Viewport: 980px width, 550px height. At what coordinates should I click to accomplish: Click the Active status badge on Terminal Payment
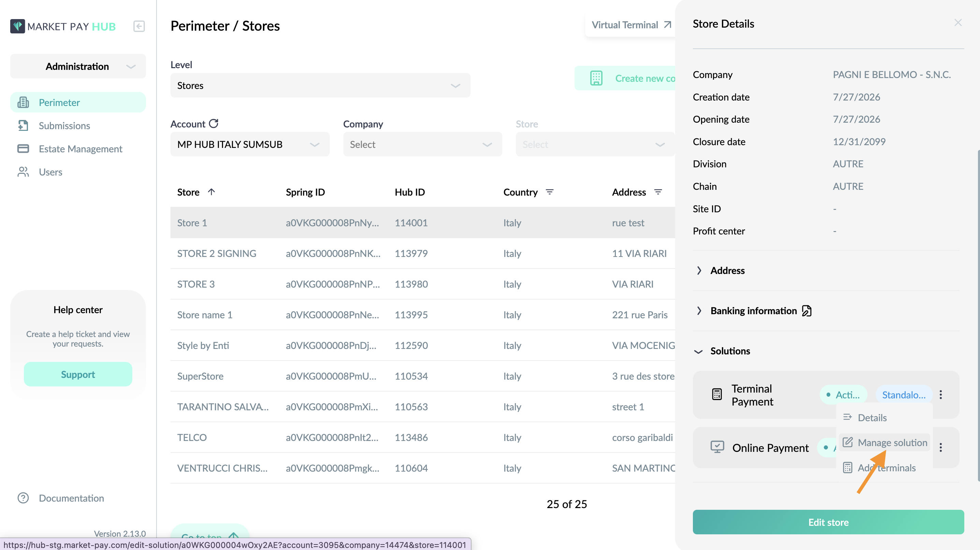(x=843, y=395)
